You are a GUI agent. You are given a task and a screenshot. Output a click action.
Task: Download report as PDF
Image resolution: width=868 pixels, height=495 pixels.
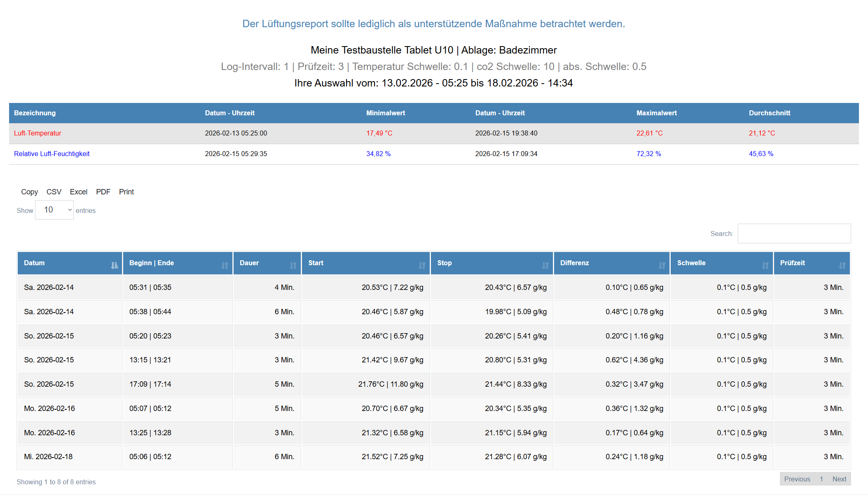pos(103,192)
